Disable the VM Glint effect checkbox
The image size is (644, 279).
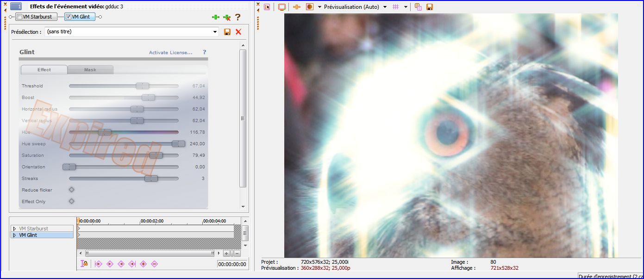pyautogui.click(x=69, y=17)
